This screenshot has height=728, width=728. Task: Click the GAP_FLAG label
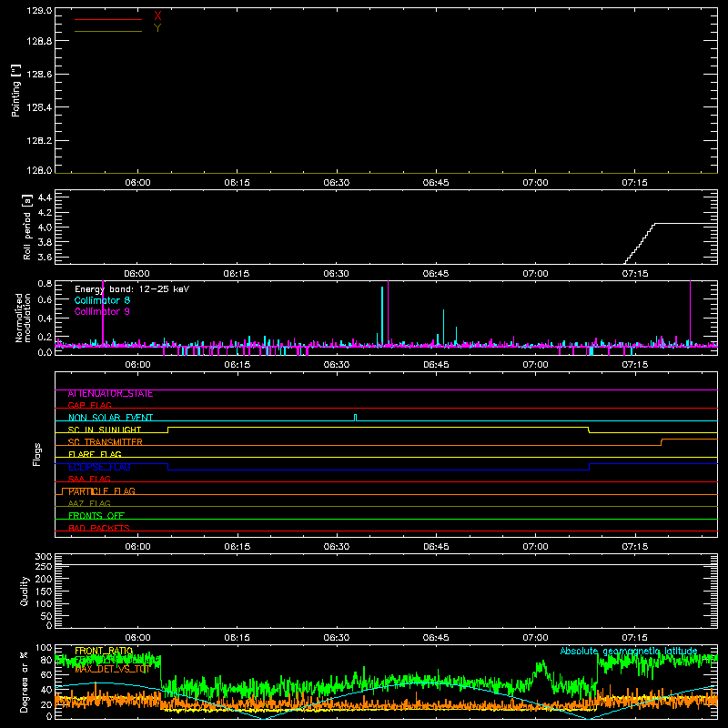pos(89,405)
